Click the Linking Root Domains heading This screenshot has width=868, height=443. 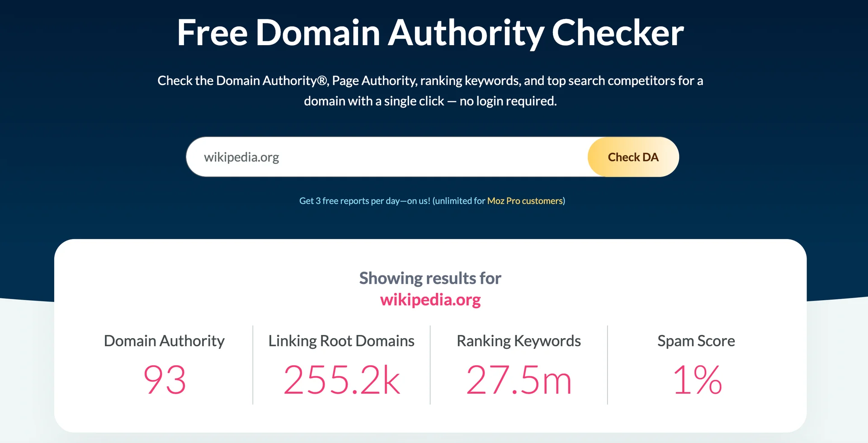(x=341, y=341)
